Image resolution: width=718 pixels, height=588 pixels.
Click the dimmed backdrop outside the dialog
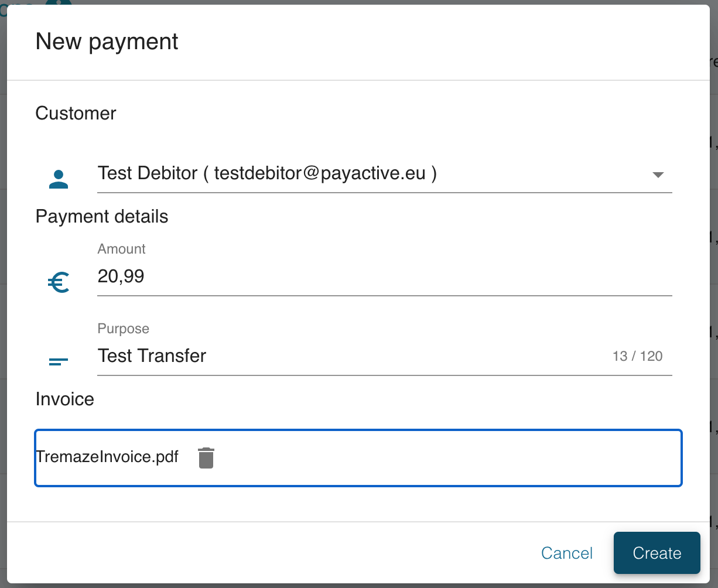point(714,293)
